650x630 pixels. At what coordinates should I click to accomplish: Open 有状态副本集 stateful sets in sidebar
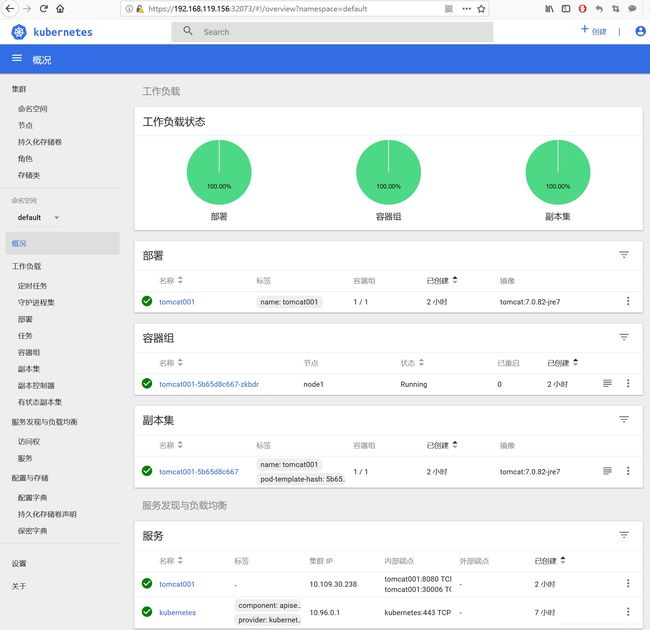(40, 402)
